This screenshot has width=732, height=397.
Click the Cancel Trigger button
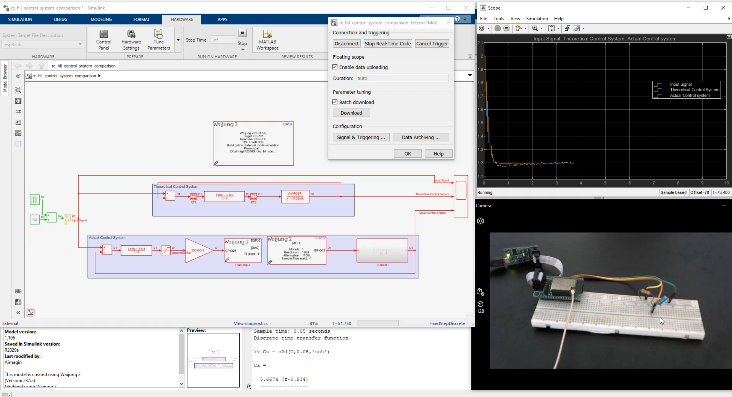tap(432, 43)
